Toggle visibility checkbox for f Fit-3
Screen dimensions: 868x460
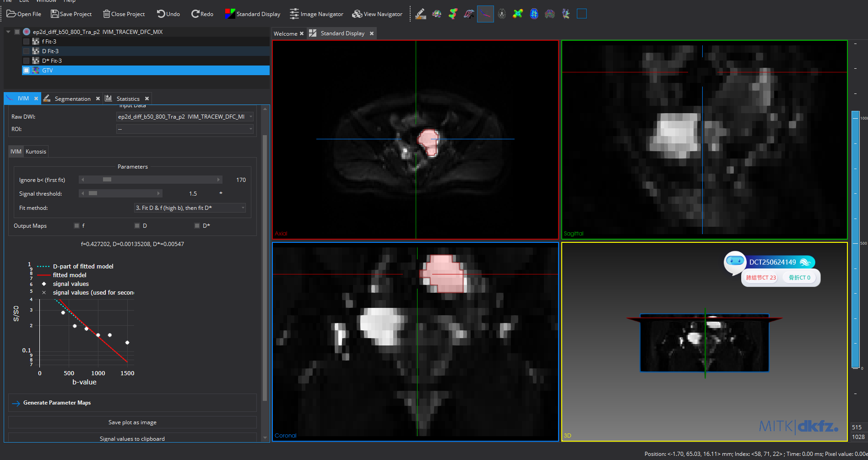(27, 42)
